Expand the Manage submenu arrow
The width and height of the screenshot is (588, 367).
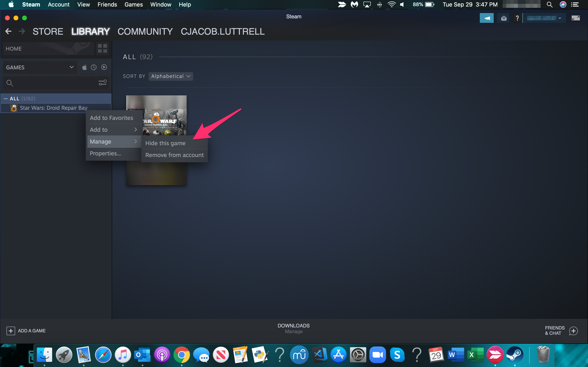(x=136, y=141)
